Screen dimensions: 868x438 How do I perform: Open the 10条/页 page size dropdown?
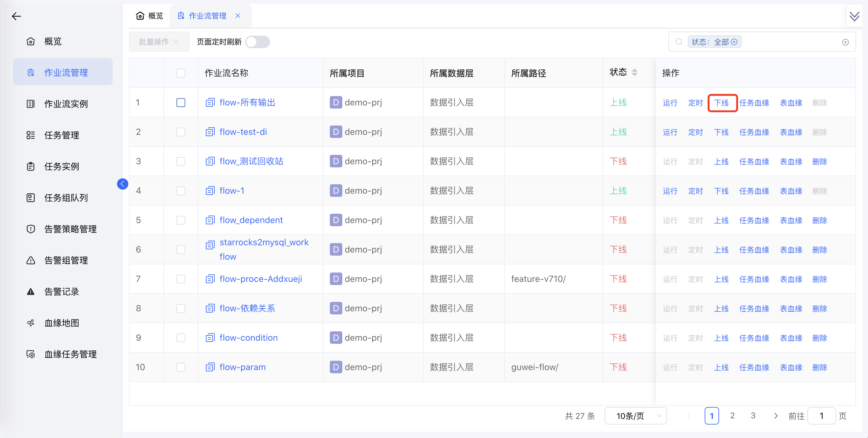click(x=636, y=416)
